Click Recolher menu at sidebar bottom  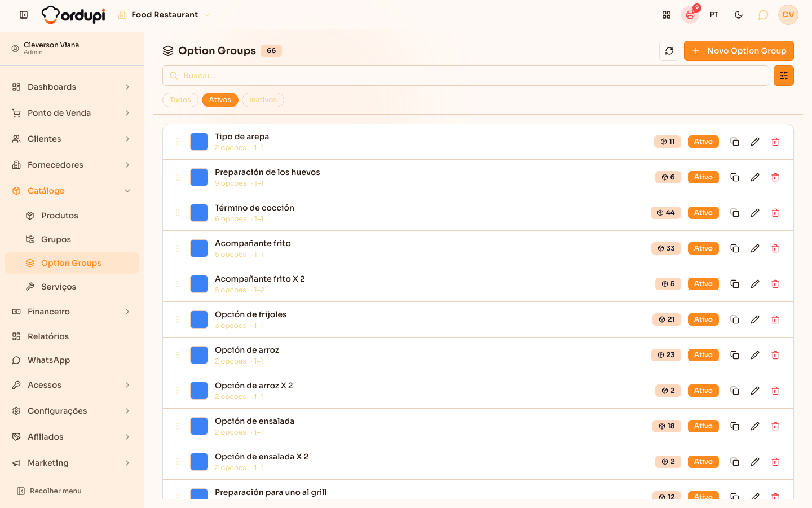[49, 491]
